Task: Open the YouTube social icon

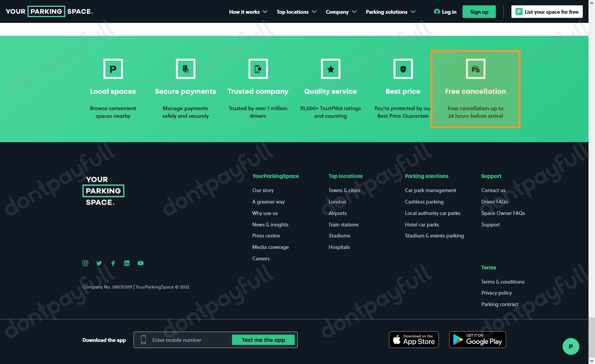Action: pyautogui.click(x=140, y=263)
